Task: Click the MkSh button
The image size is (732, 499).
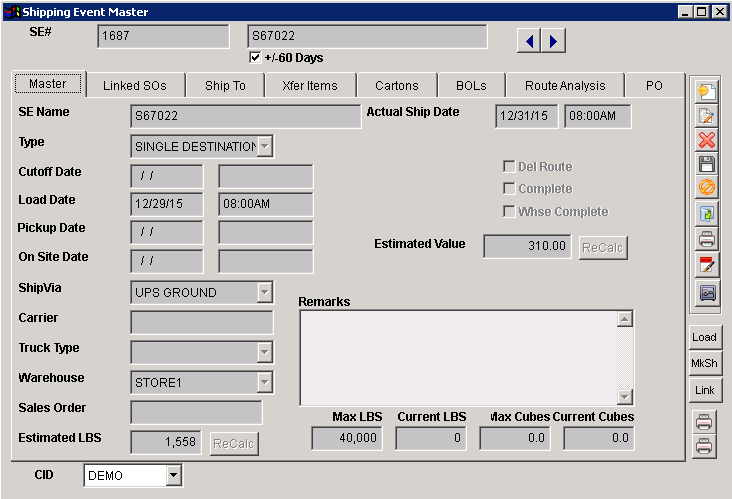Action: coord(705,363)
